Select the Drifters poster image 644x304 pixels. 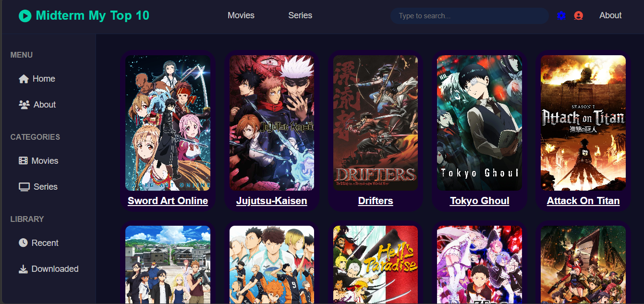(x=376, y=123)
